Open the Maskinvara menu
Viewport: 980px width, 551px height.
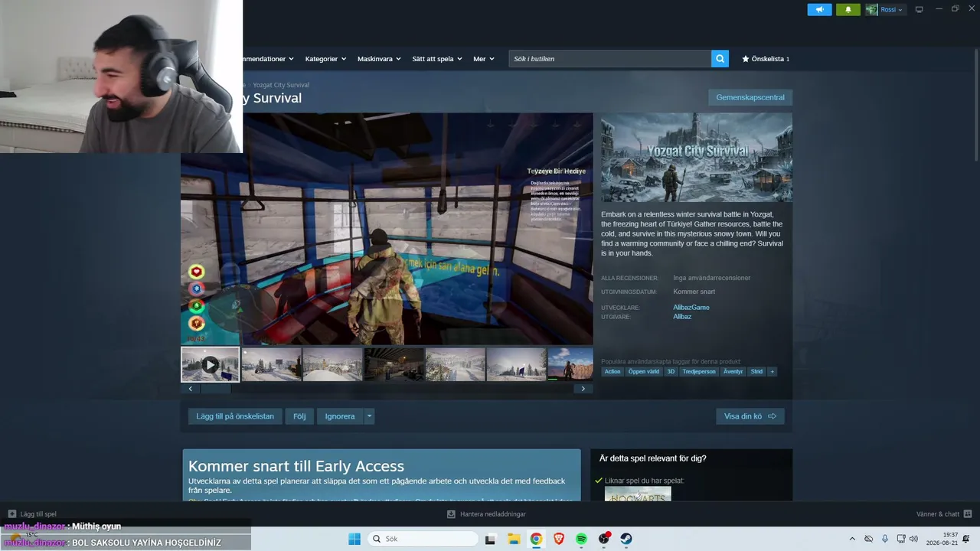click(x=379, y=59)
